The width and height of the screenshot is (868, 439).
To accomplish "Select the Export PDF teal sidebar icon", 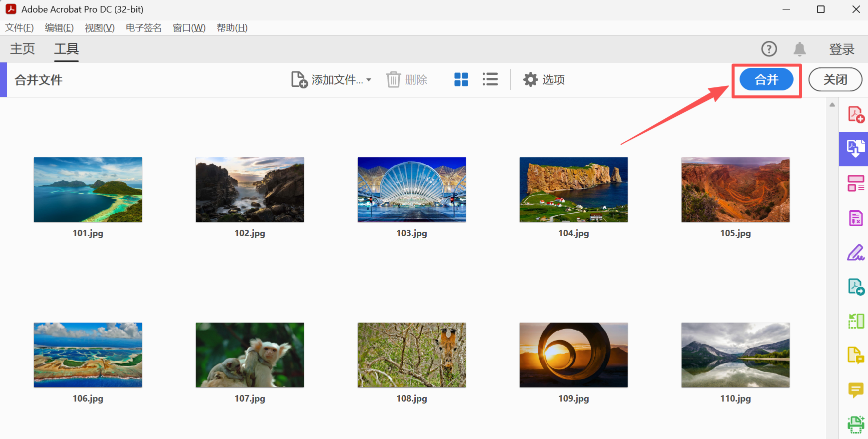I will 856,287.
